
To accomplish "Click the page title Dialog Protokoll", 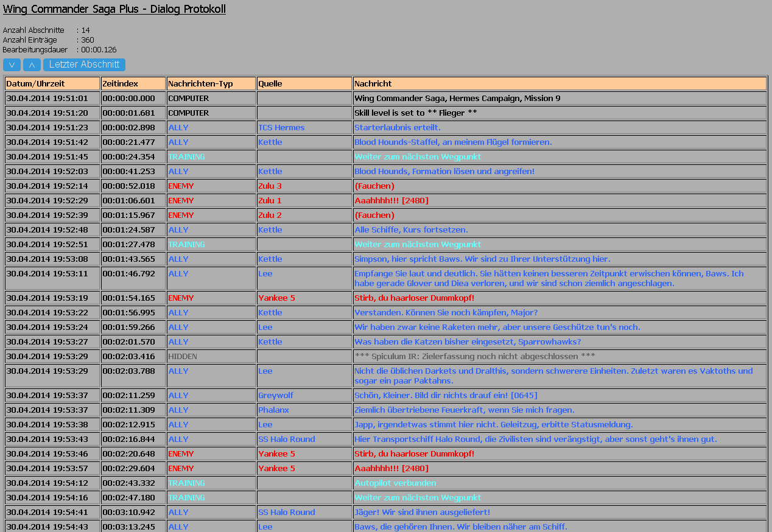I will pyautogui.click(x=114, y=9).
